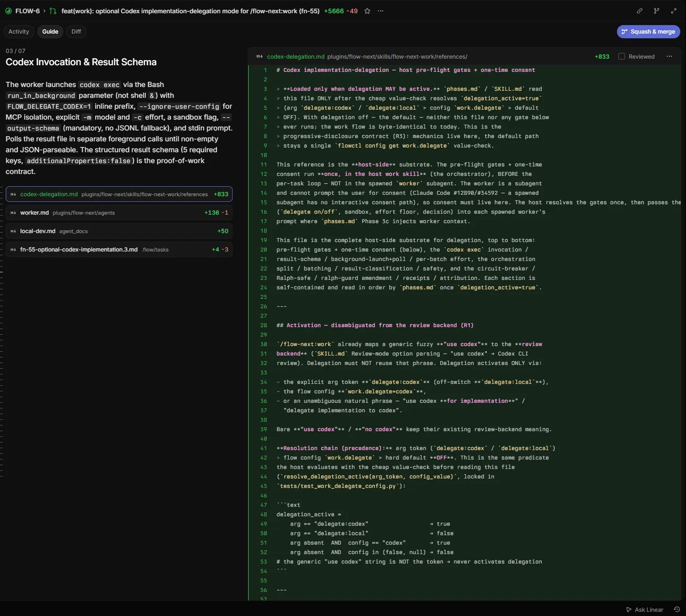Open the FLOW-6 breadcrumb link
The height and width of the screenshot is (616, 686).
[27, 11]
